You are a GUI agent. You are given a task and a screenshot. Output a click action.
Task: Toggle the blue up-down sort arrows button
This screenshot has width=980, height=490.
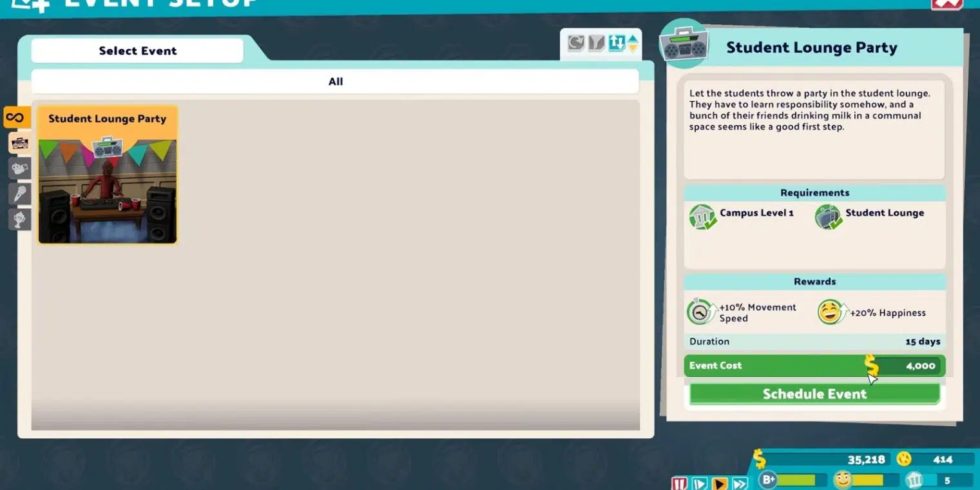pos(617,43)
